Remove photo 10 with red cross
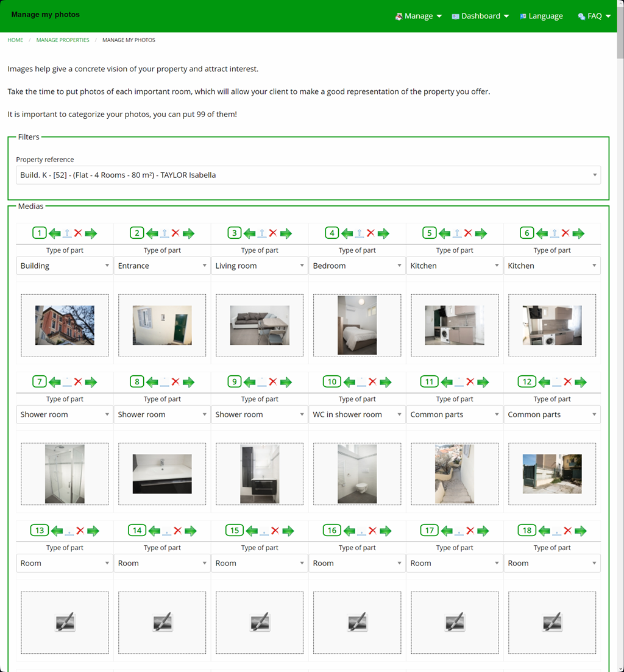Viewport: 624px width, 672px height. pos(372,382)
